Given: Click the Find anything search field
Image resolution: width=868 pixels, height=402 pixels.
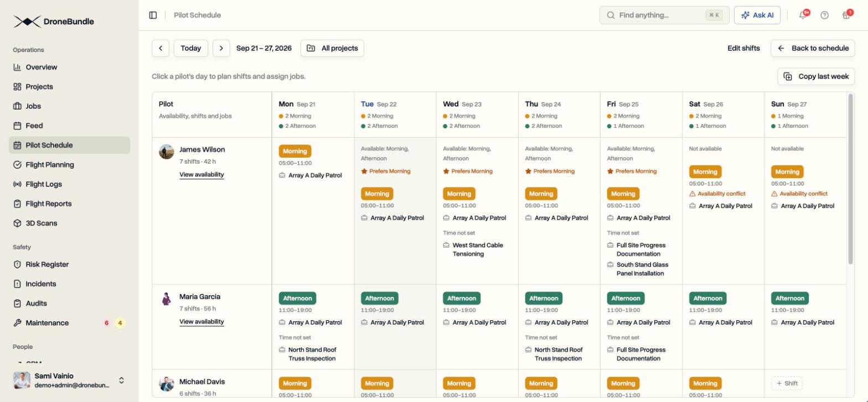Looking at the screenshot, I should point(664,15).
